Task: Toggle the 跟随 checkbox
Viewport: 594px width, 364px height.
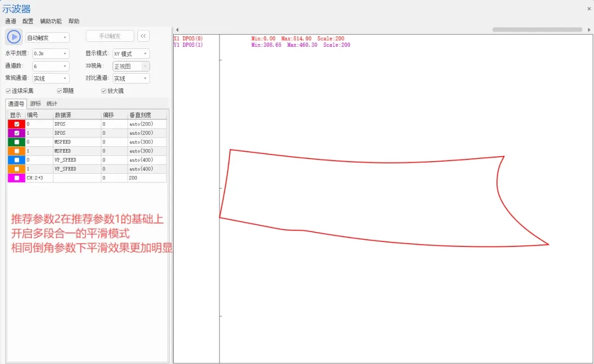Action: [59, 91]
